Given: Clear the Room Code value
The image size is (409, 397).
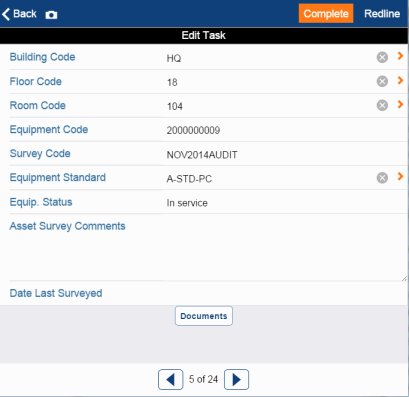Looking at the screenshot, I should (x=382, y=105).
